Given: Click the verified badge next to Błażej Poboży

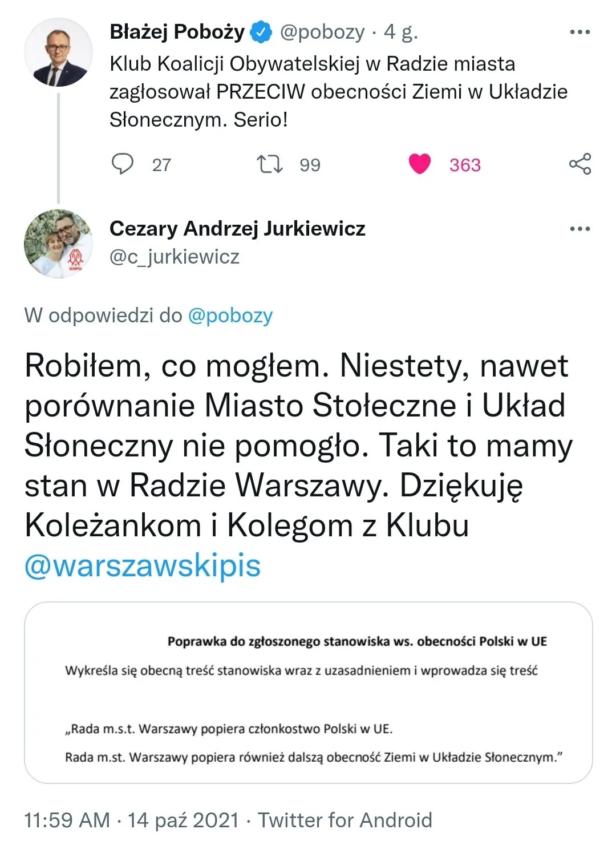Looking at the screenshot, I should (x=260, y=33).
